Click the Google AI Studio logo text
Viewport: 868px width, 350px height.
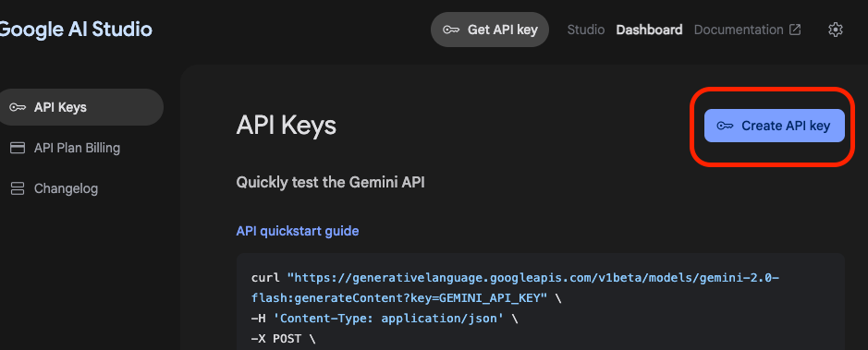[x=76, y=29]
